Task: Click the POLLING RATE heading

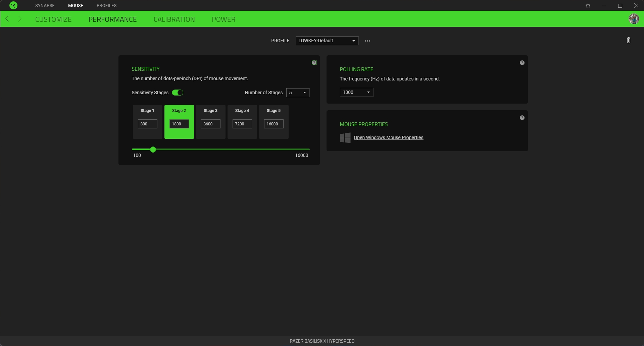Action: [x=356, y=69]
